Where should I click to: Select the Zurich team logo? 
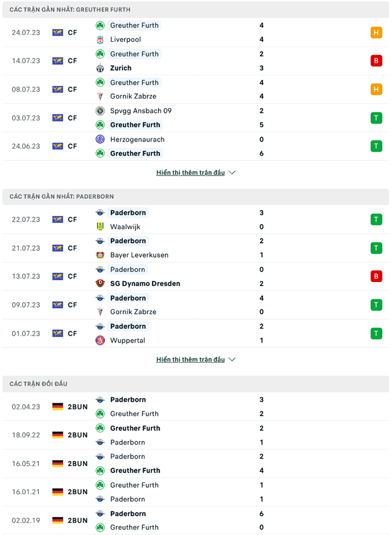tap(100, 68)
